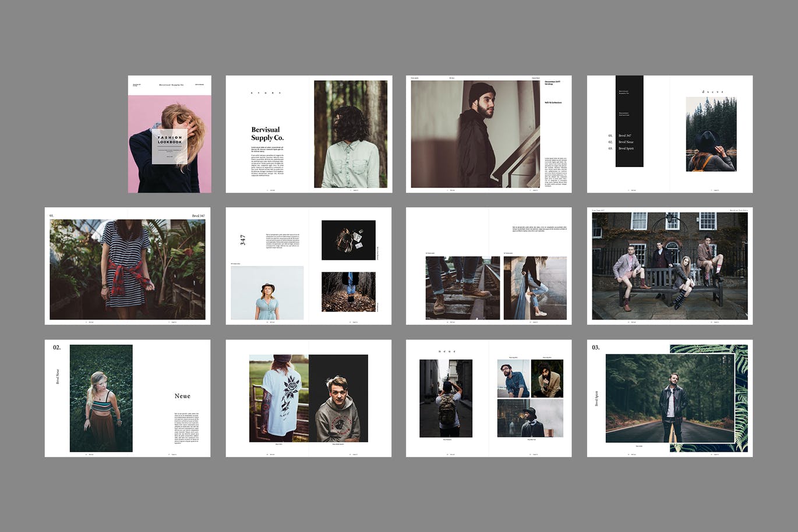Select the curly-haired woman in forest photo
The height and width of the screenshot is (532, 798).
tap(350, 134)
